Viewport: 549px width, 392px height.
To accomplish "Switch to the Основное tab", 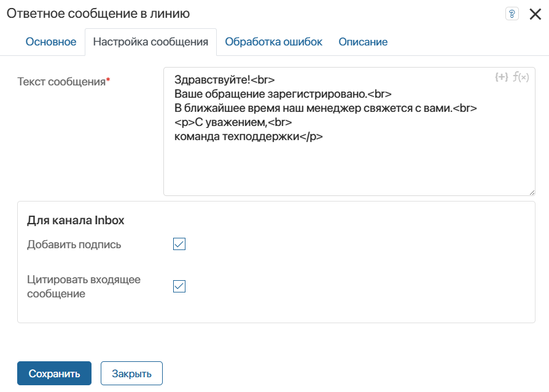I will [51, 42].
